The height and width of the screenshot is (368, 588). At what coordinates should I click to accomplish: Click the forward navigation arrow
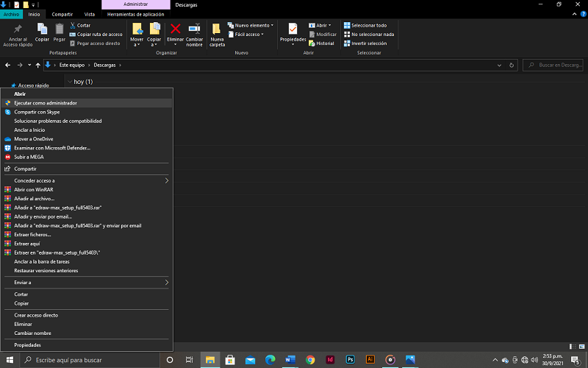[x=20, y=65]
